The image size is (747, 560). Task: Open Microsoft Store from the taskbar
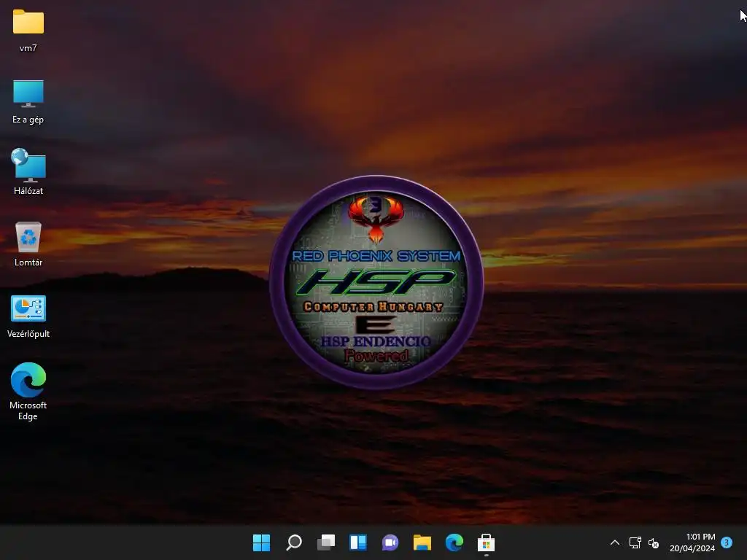pyautogui.click(x=487, y=542)
